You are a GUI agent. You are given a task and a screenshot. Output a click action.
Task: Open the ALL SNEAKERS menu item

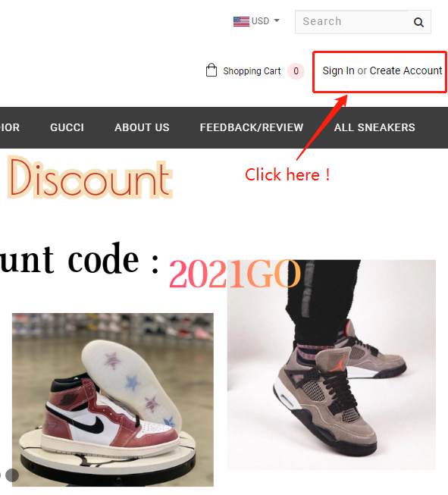[374, 127]
